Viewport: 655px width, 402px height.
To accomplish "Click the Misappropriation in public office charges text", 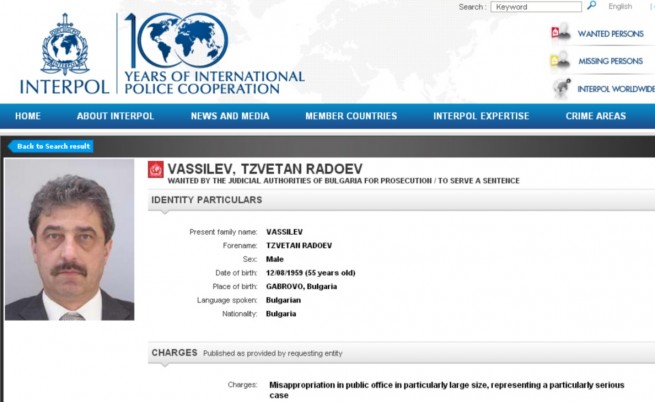I will 447,390.
